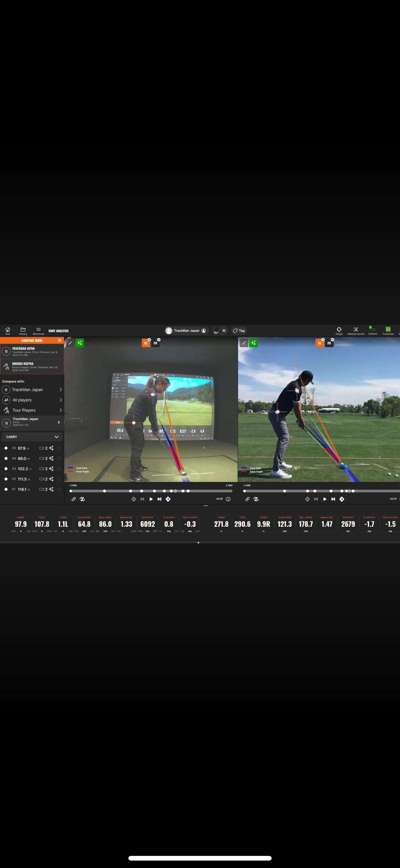Play the right video
The height and width of the screenshot is (868, 400).
[x=325, y=499]
